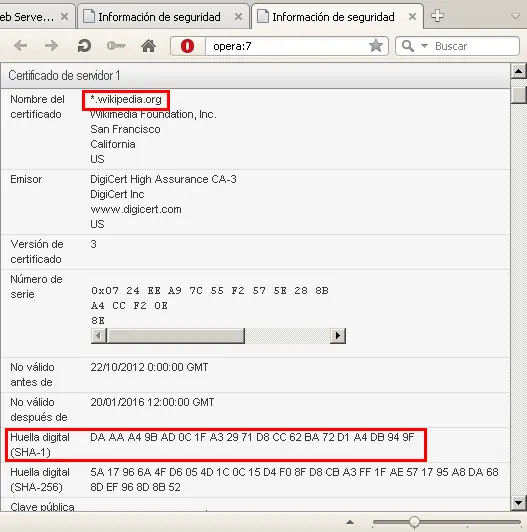
Task: Click Wikimedia Foundation, Inc. text
Action: point(153,114)
